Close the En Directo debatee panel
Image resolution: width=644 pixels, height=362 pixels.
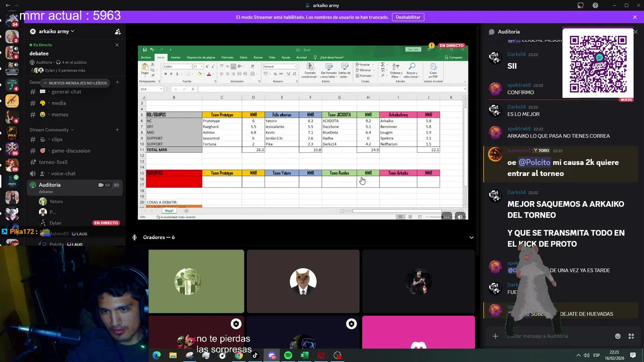coord(117,45)
